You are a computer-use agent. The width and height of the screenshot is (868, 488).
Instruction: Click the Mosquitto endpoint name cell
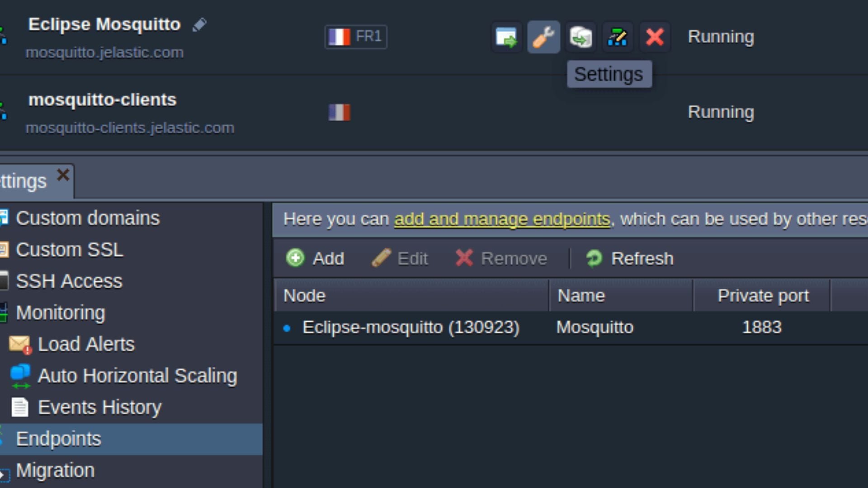[595, 328]
